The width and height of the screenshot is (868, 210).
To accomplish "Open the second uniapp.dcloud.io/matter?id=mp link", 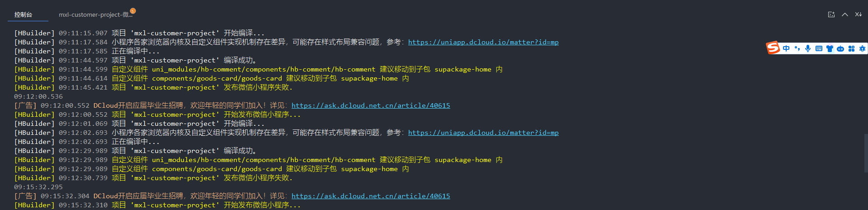I will (483, 133).
